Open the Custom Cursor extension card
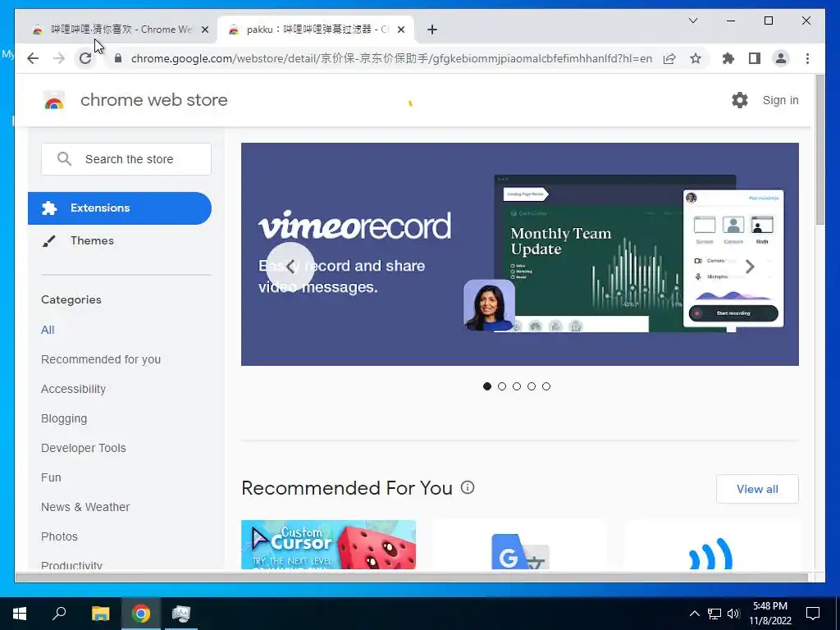 pyautogui.click(x=328, y=545)
